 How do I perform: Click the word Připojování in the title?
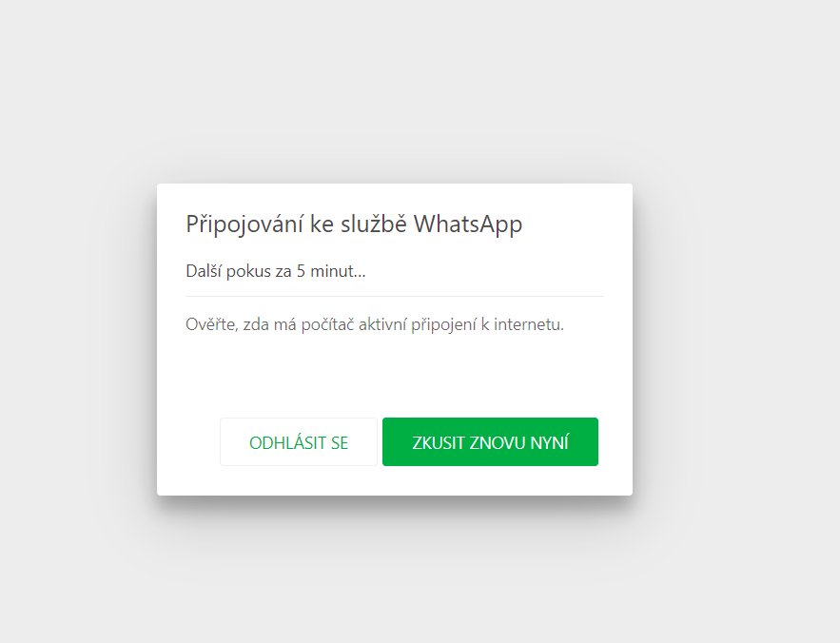point(244,224)
